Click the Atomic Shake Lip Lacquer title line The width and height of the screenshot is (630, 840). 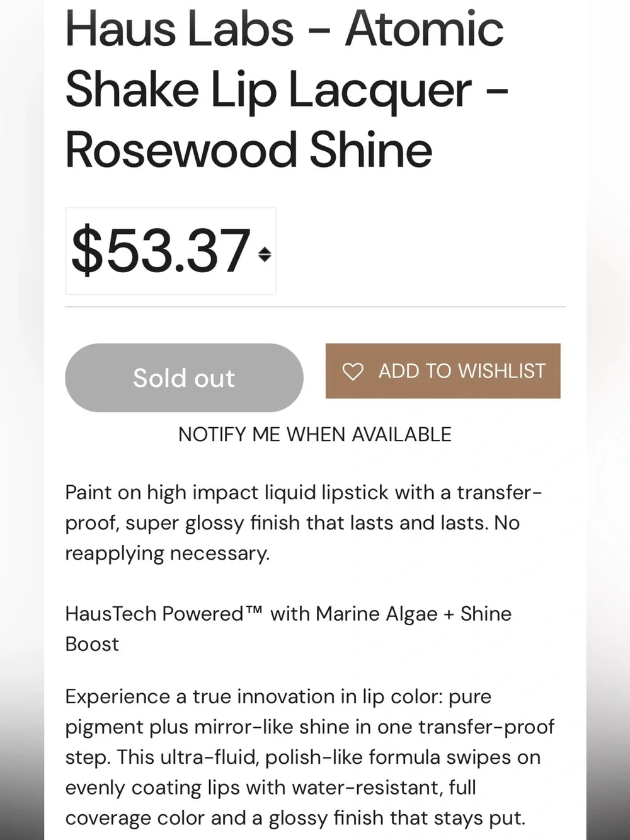point(287,89)
